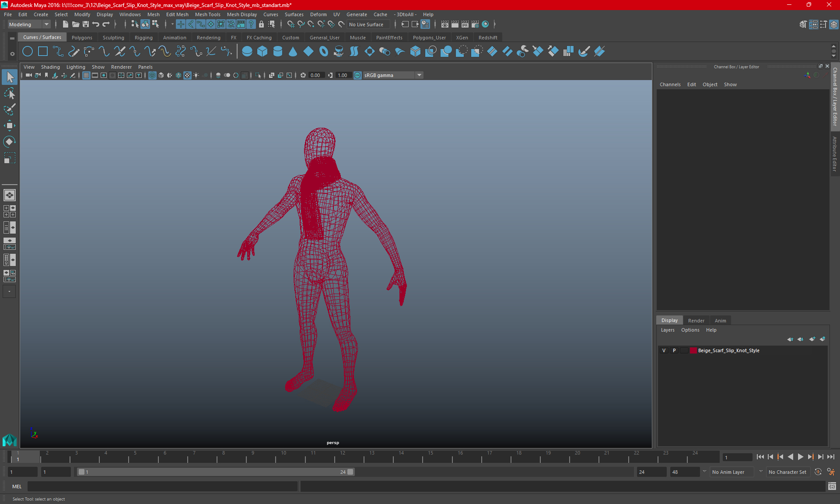Activate the Move tool in toolbox
This screenshot has height=504, width=840.
[10, 126]
